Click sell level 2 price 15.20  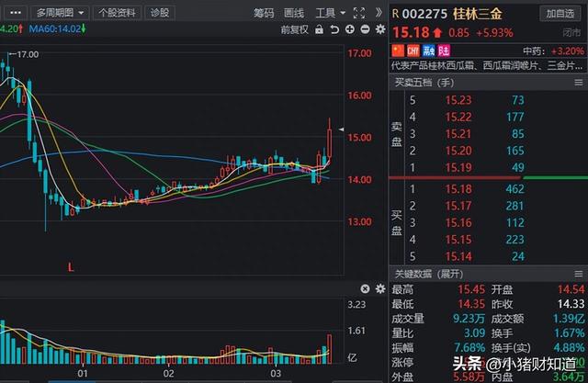point(458,151)
